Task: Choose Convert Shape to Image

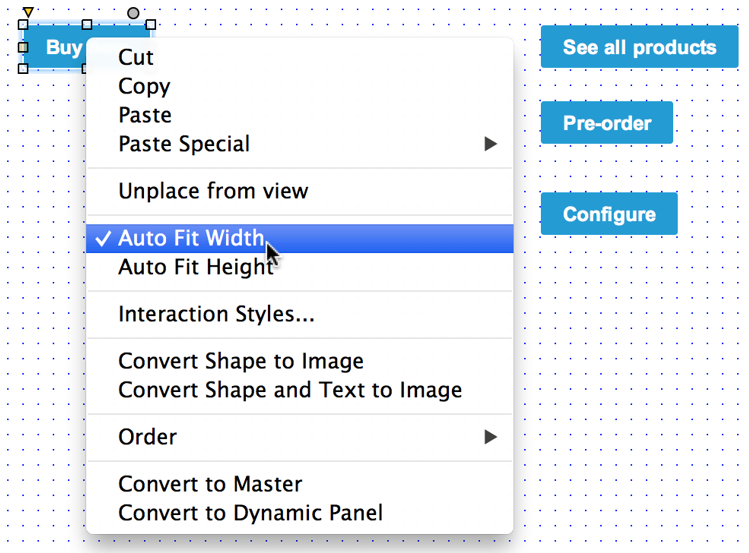Action: coord(300,361)
